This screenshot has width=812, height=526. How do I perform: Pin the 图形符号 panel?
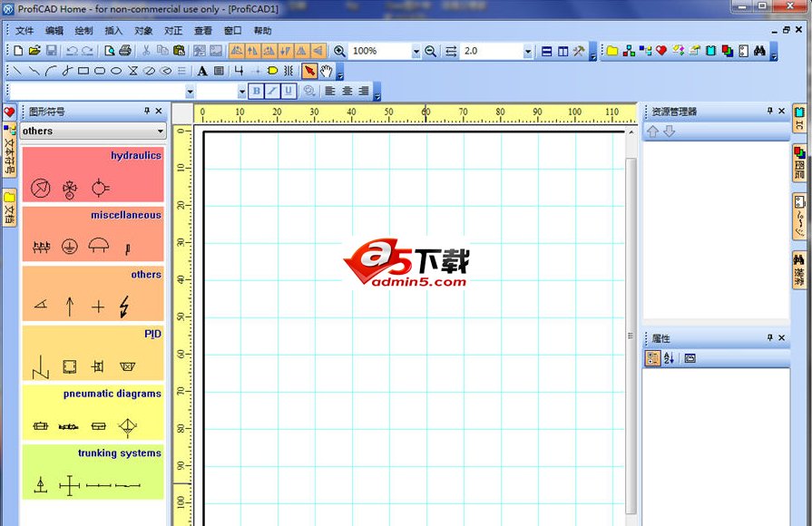(147, 111)
